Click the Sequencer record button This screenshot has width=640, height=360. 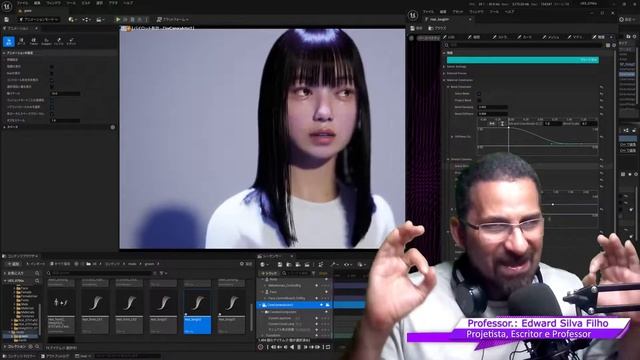pos(260,347)
